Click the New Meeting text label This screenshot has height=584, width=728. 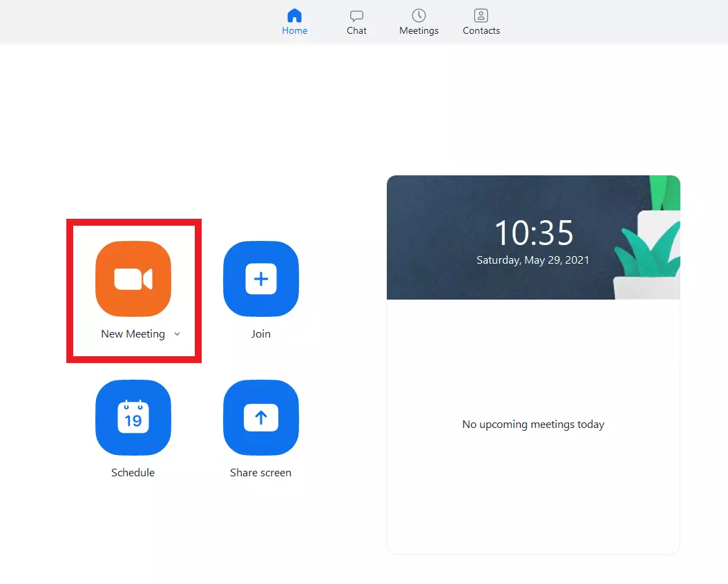133,334
